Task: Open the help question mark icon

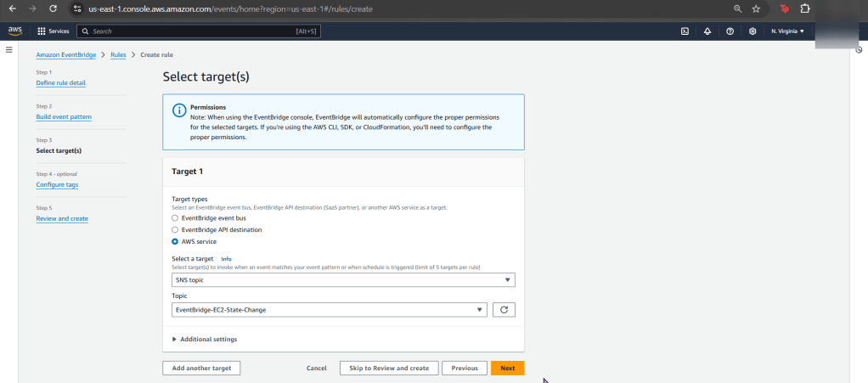Action: pyautogui.click(x=730, y=31)
